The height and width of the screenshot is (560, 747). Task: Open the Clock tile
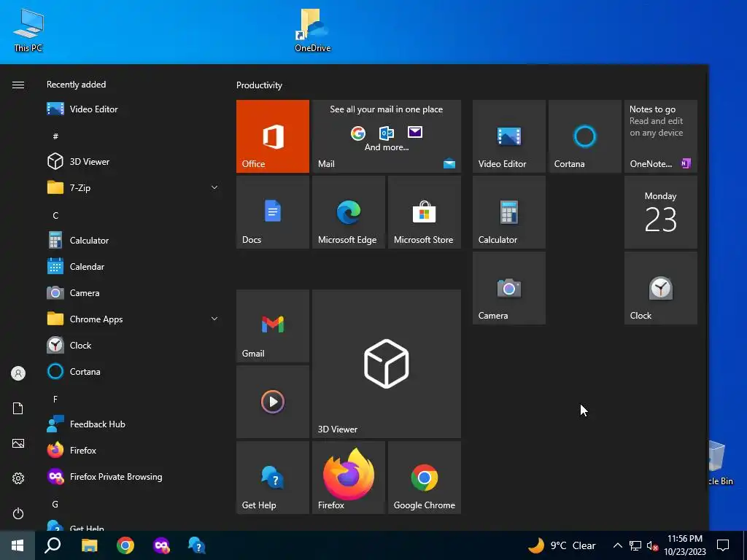click(x=661, y=288)
